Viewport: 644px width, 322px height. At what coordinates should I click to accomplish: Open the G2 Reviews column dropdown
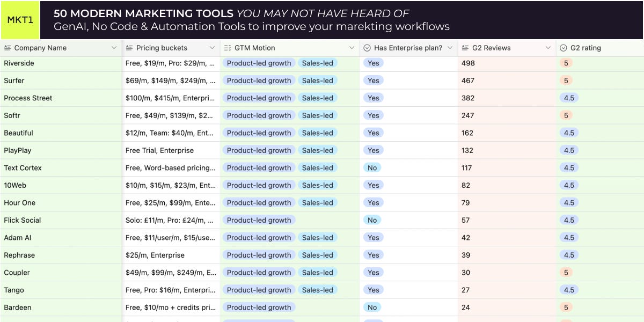click(x=549, y=48)
